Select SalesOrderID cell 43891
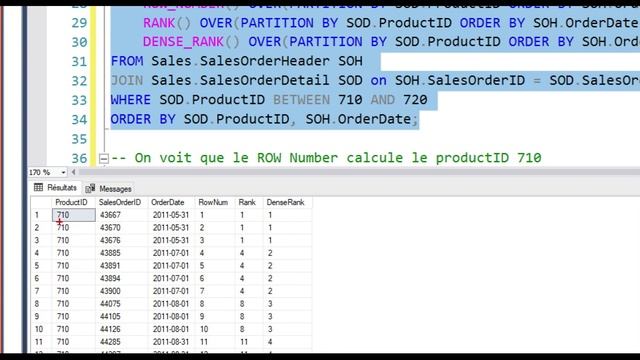Image resolution: width=640 pixels, height=360 pixels. click(122, 266)
